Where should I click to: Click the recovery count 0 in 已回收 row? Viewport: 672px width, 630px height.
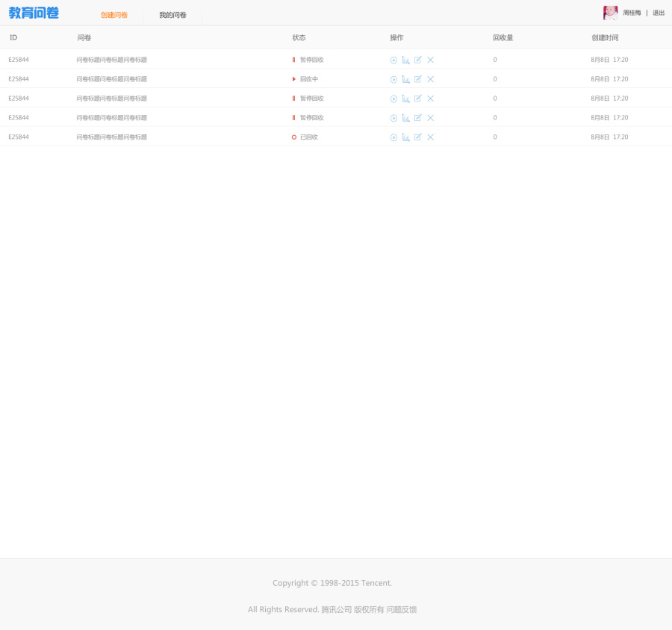(x=495, y=137)
